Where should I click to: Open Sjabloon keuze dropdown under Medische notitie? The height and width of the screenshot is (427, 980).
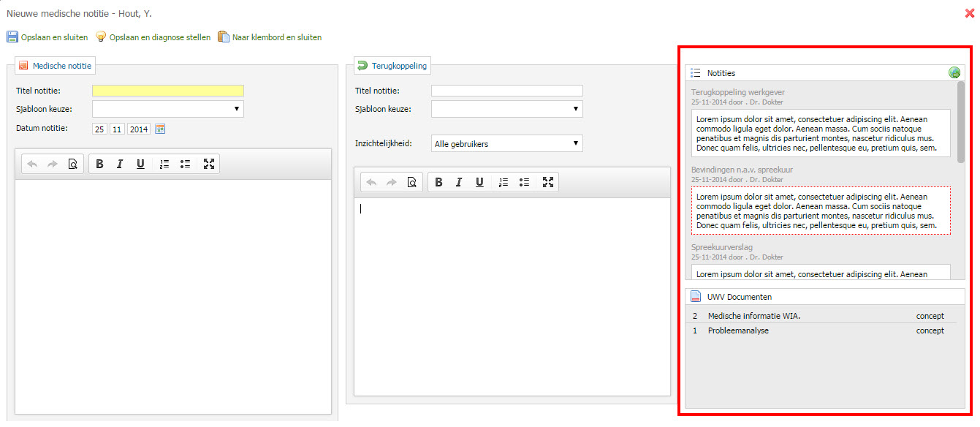167,109
